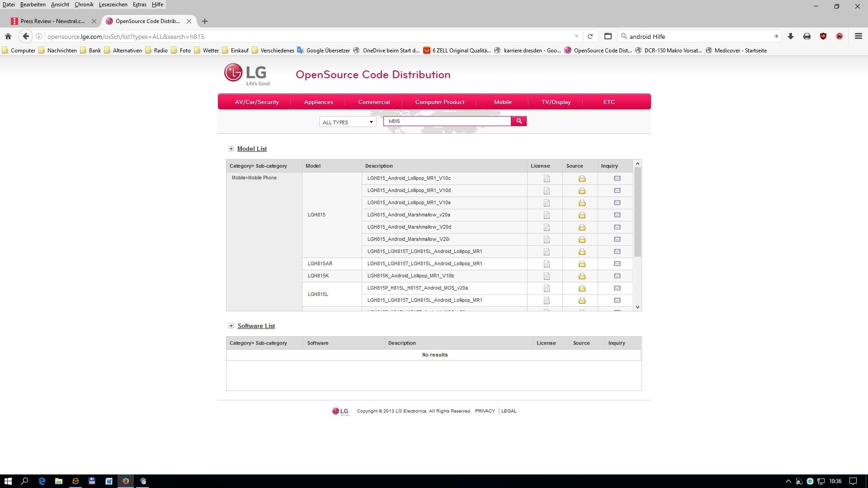Open the ETC category
868x488 pixels.
pyautogui.click(x=609, y=102)
